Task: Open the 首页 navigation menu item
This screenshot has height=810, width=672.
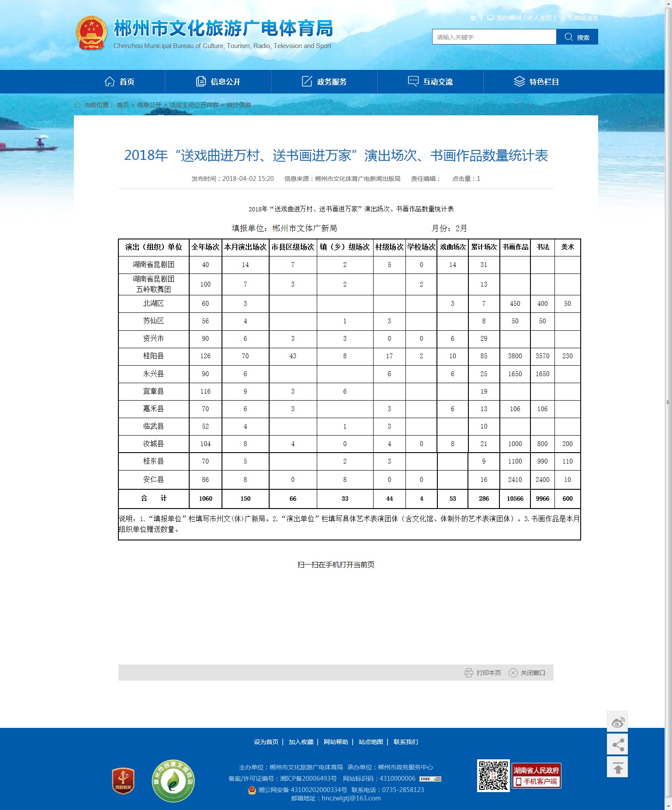Action: [x=119, y=82]
